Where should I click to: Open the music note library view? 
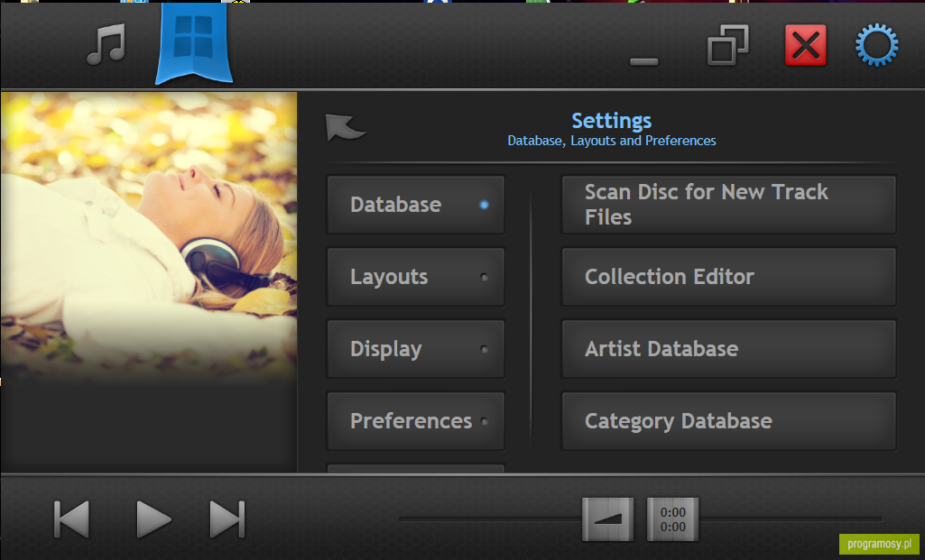tap(106, 44)
